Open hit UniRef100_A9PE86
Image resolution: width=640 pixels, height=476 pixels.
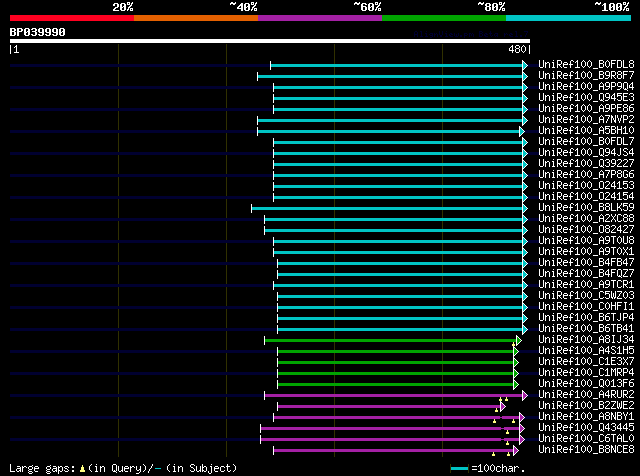586,109
